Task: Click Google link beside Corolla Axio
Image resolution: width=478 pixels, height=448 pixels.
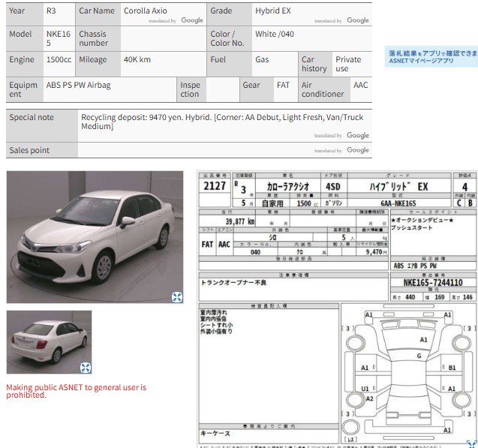Action: [192, 20]
